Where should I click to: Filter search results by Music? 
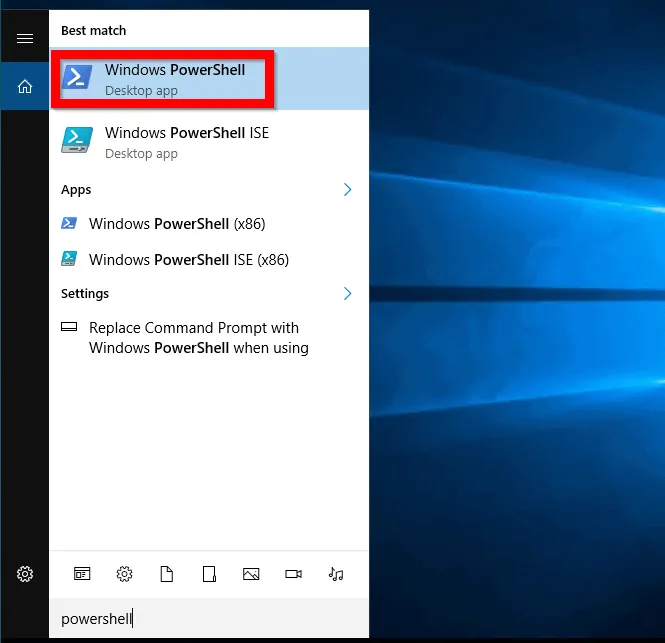[x=336, y=574]
